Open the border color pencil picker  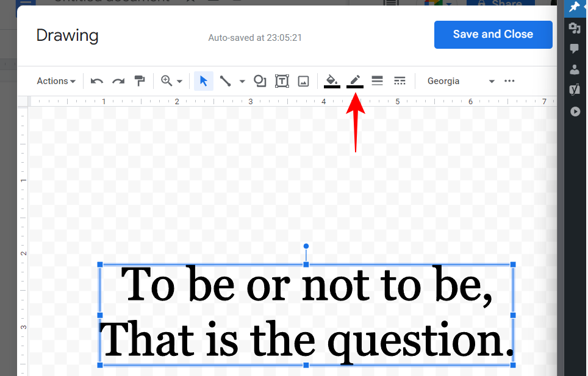355,81
